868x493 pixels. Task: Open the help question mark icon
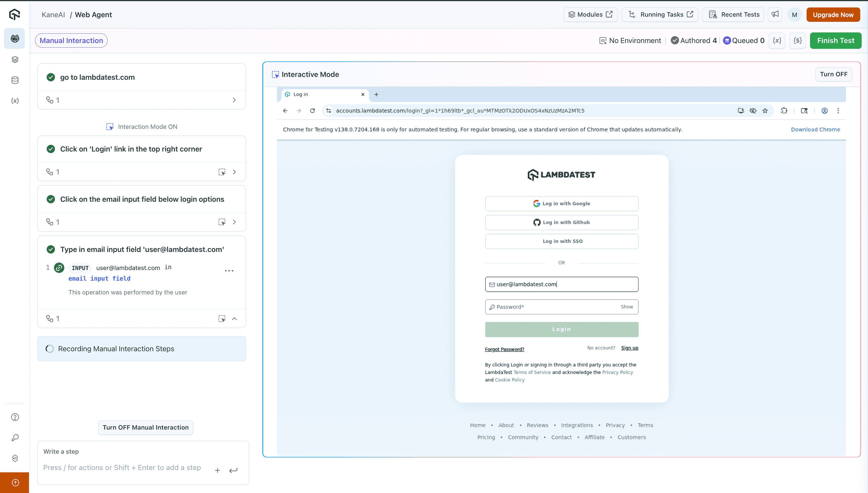pyautogui.click(x=15, y=417)
